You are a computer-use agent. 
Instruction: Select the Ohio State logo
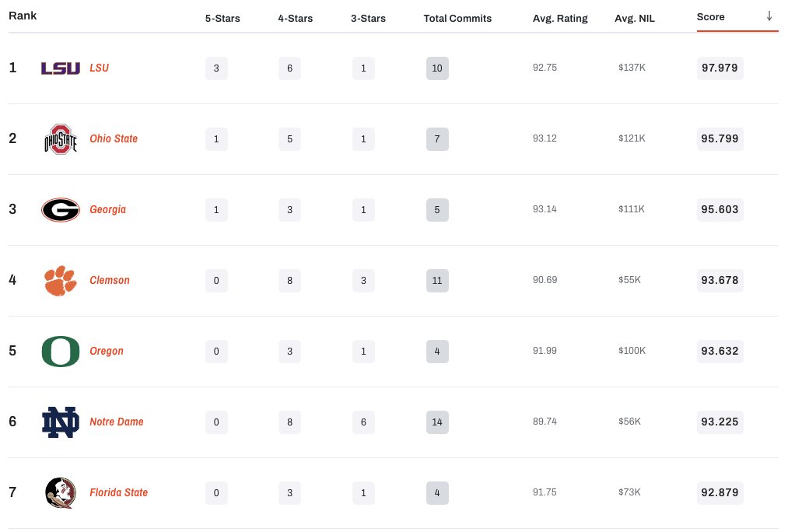tap(60, 139)
